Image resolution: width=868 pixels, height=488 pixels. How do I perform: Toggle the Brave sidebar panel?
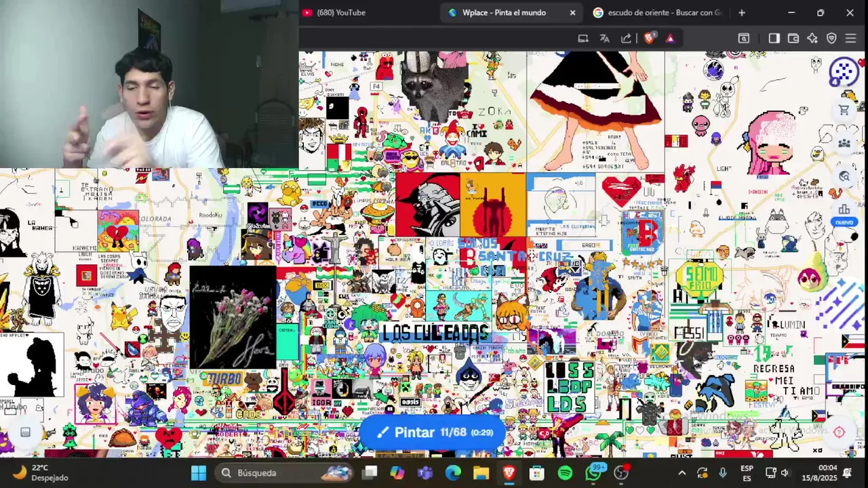(x=774, y=39)
